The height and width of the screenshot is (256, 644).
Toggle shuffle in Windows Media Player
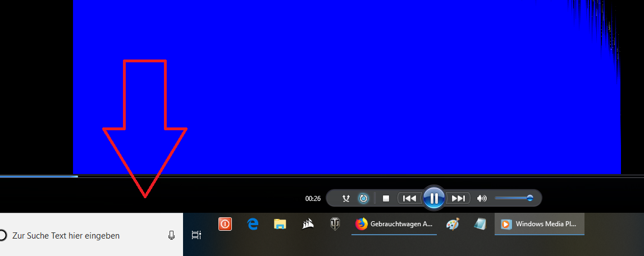[x=346, y=199]
